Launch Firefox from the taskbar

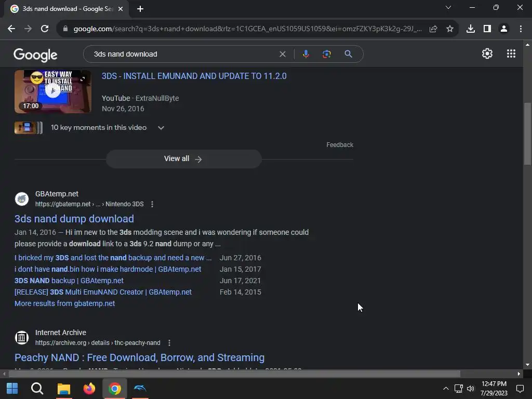coord(89,389)
